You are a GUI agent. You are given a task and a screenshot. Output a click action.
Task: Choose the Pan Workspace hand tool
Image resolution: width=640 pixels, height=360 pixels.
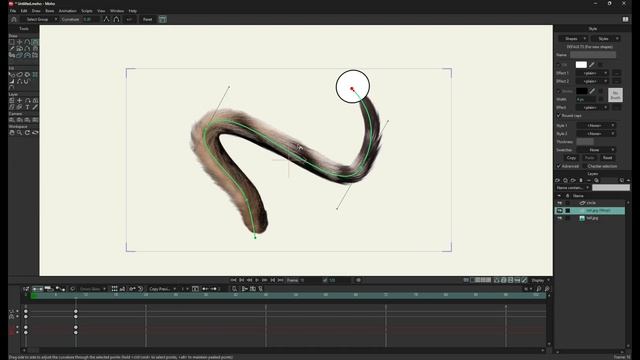coord(12,133)
